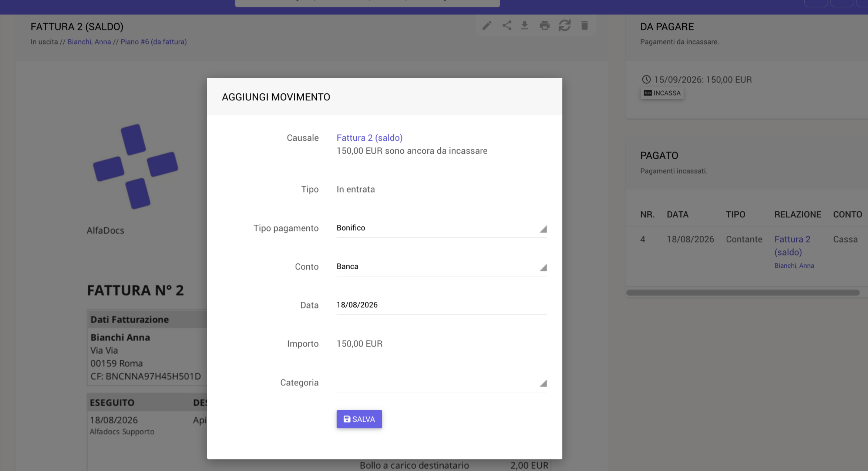Click the pencil edit icon for the invoice
Image resolution: width=868 pixels, height=471 pixels.
tap(487, 26)
